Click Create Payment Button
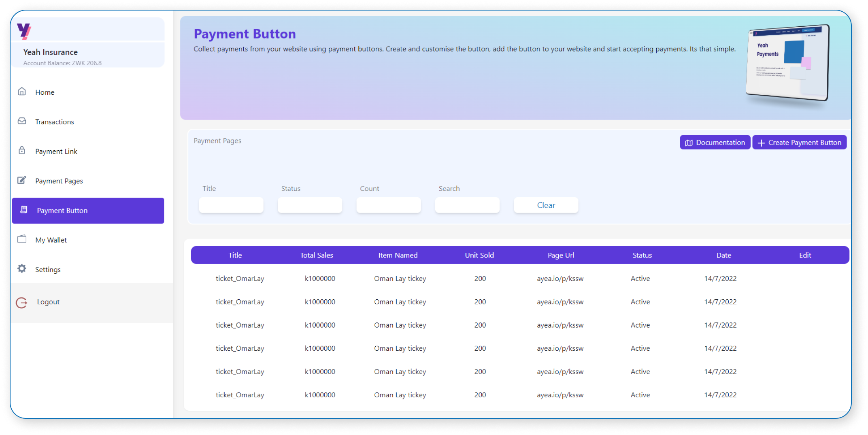The width and height of the screenshot is (868, 435). coord(799,143)
